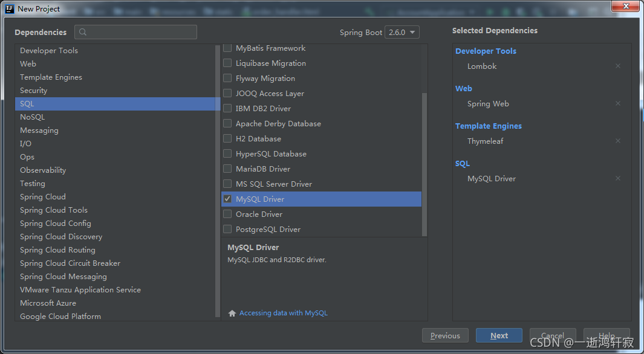The image size is (644, 354).
Task: Click the Template Engines heading in selected dependencies
Action: click(x=489, y=126)
